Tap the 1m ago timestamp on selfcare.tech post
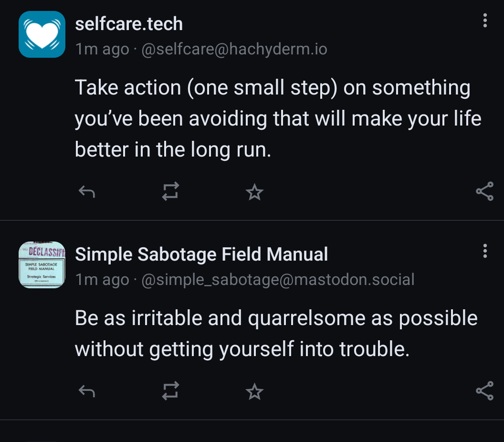 102,49
